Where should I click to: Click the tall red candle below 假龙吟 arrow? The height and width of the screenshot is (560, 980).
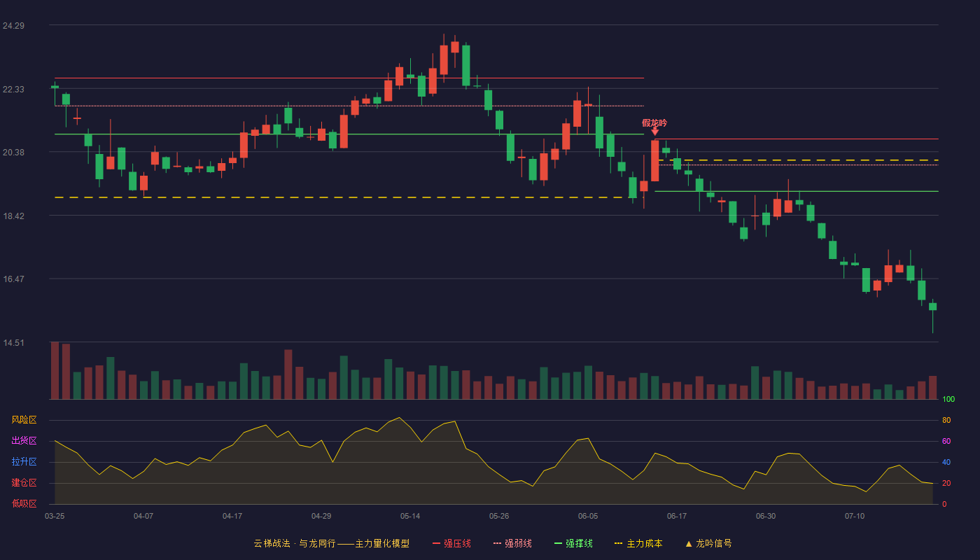(655, 161)
